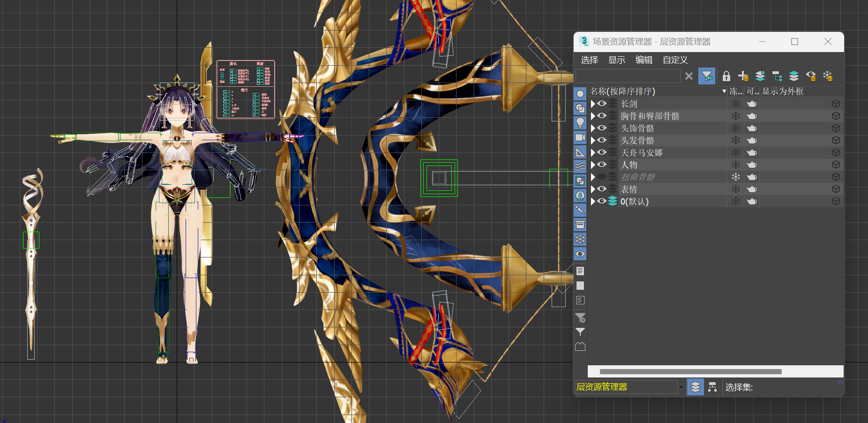Click the search input field in the explorer
Viewport: 868px width, 423px height.
pos(628,76)
